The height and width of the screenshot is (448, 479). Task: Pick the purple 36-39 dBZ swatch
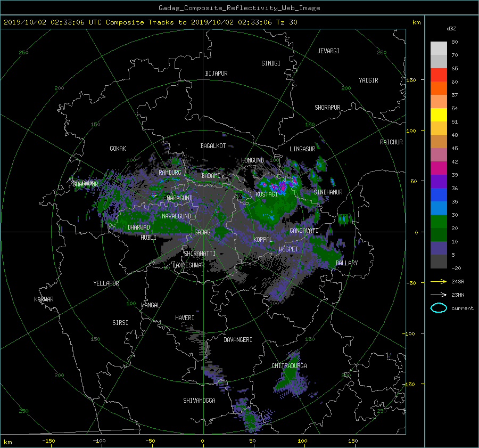point(439,181)
